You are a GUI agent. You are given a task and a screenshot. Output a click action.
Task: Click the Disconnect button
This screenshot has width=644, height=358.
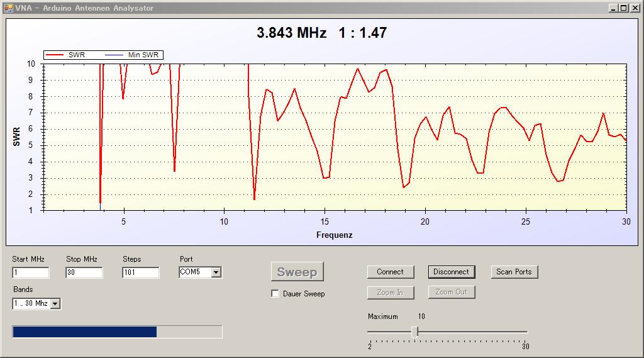(x=452, y=272)
